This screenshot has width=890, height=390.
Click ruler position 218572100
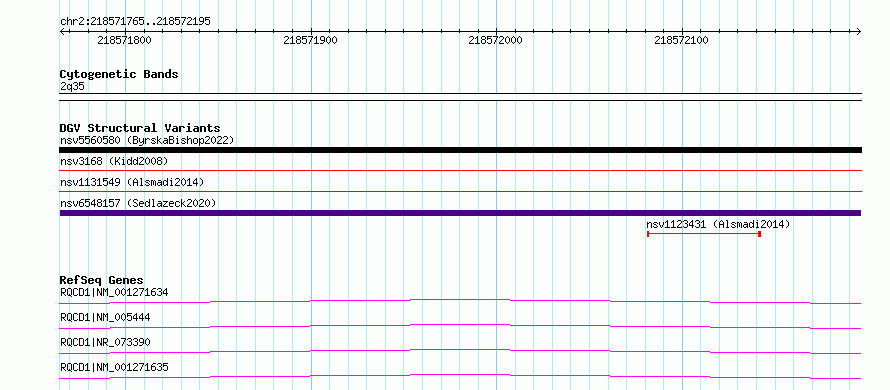pyautogui.click(x=681, y=40)
